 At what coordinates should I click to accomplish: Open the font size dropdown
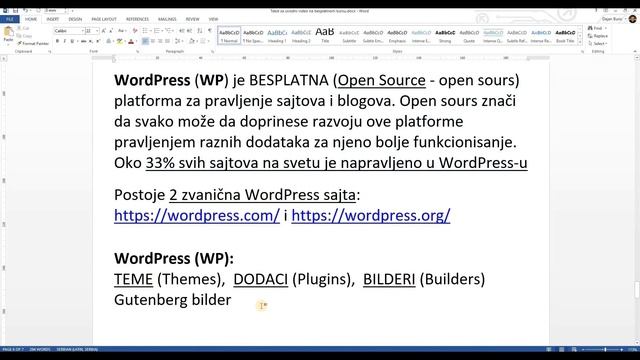point(97,31)
